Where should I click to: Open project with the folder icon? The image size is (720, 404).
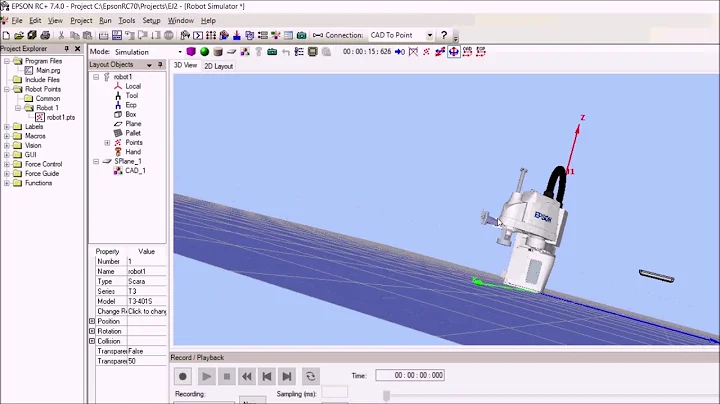point(19,35)
